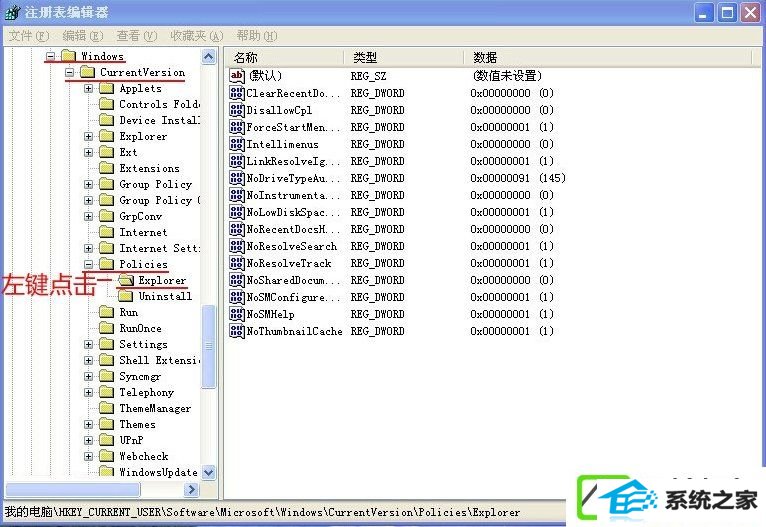Screen dimensions: 766x527
Task: Select the UPnP key
Action: click(131, 441)
